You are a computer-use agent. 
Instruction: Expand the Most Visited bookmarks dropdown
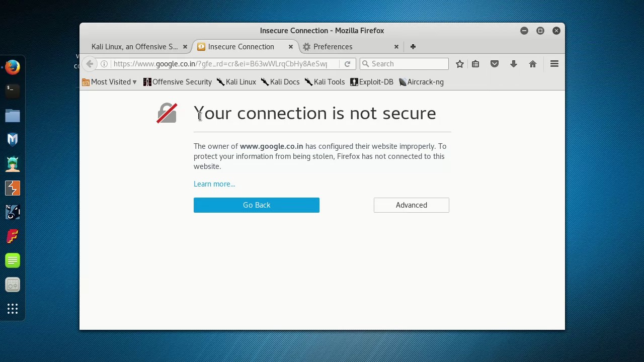point(109,82)
